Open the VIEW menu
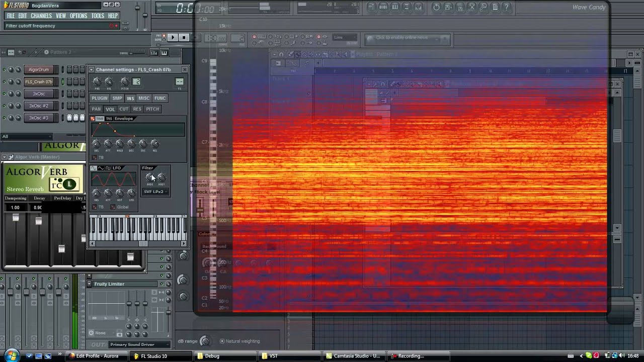This screenshot has height=362, width=644. point(61,16)
